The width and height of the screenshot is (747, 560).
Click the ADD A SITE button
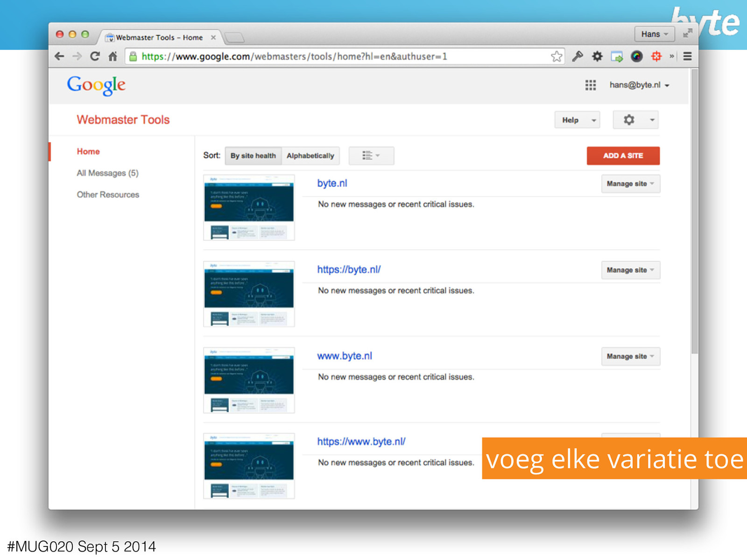(623, 156)
